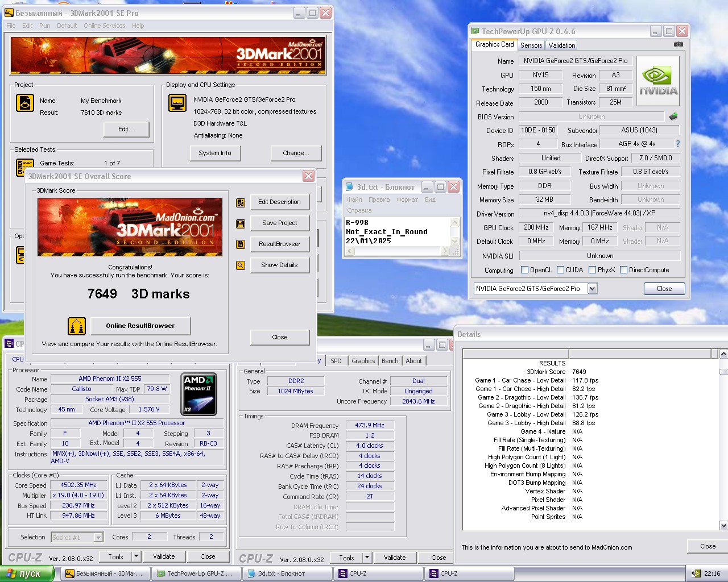This screenshot has height=582, width=728.
Task: Click the NVIDIA logo in GPU-Z
Action: coord(658,81)
